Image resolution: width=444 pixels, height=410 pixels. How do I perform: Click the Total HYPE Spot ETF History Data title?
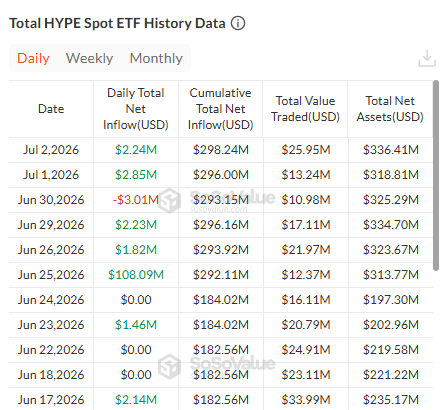[117, 23]
